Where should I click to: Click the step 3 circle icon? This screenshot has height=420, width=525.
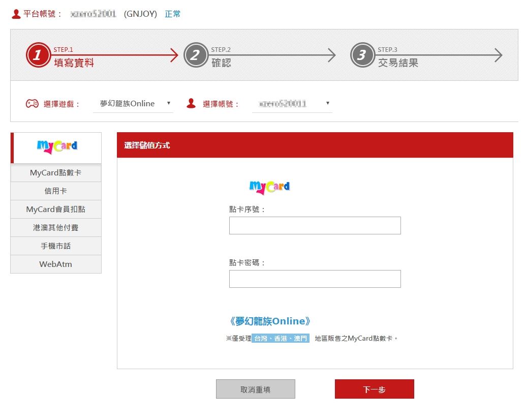(362, 55)
